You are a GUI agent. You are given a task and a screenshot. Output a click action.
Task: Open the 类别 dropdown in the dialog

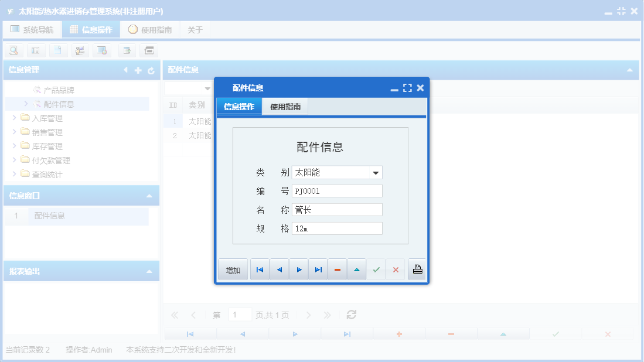(377, 172)
